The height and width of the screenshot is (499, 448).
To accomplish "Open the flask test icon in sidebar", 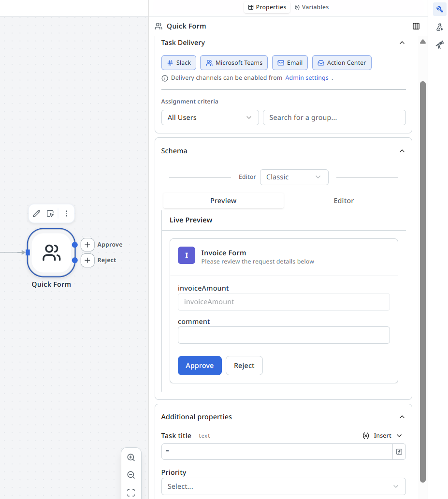I will (x=439, y=27).
